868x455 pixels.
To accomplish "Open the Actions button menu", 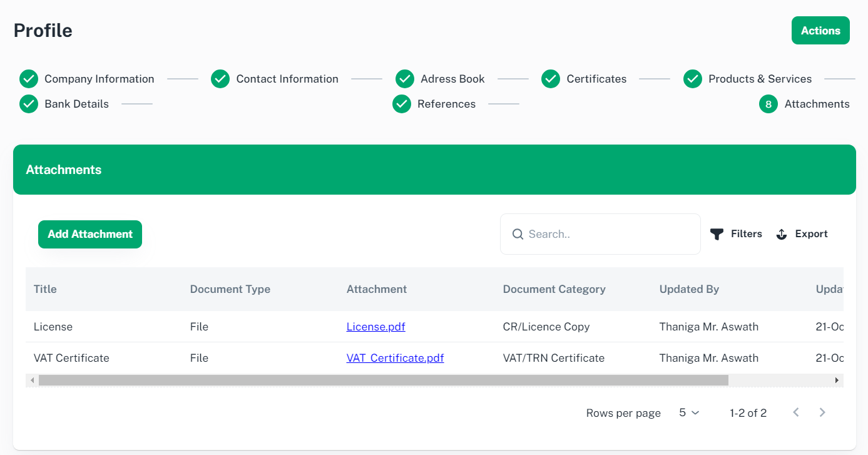I will [820, 31].
